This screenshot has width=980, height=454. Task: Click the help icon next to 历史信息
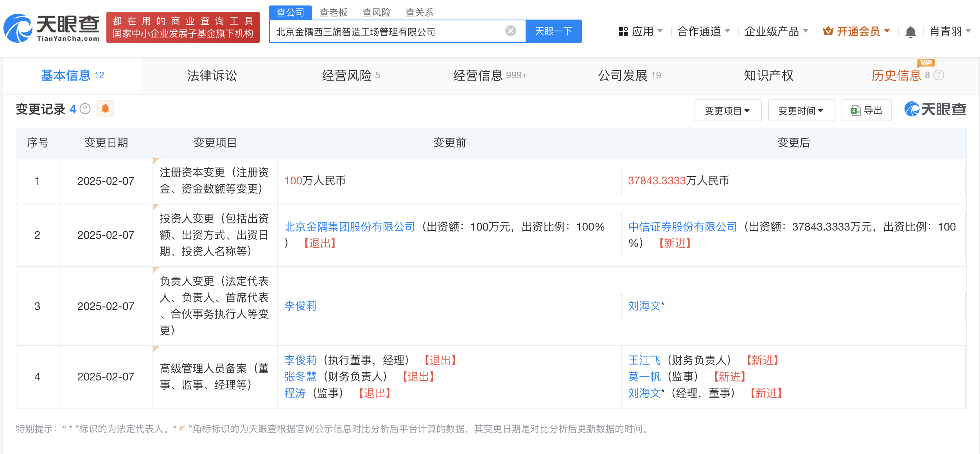[x=939, y=75]
